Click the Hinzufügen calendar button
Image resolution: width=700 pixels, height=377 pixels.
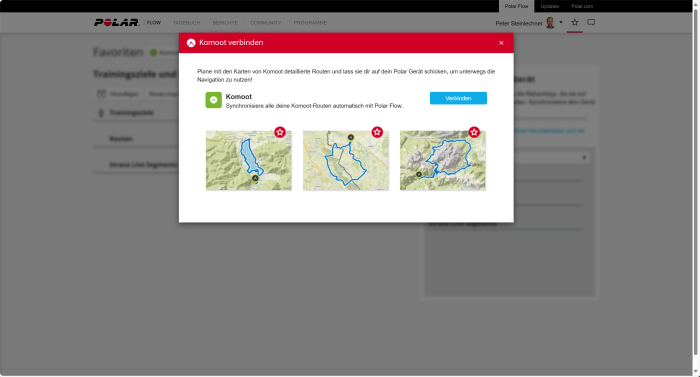click(119, 94)
